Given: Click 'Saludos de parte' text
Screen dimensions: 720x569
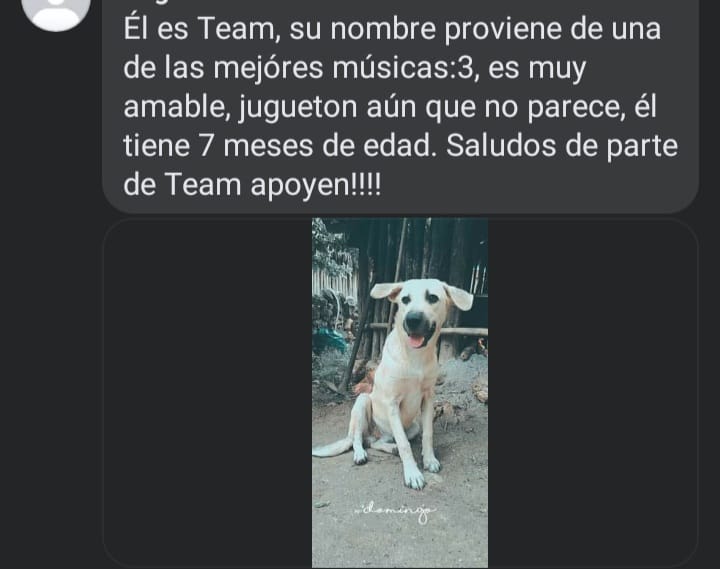Looking at the screenshot, I should point(562,146).
